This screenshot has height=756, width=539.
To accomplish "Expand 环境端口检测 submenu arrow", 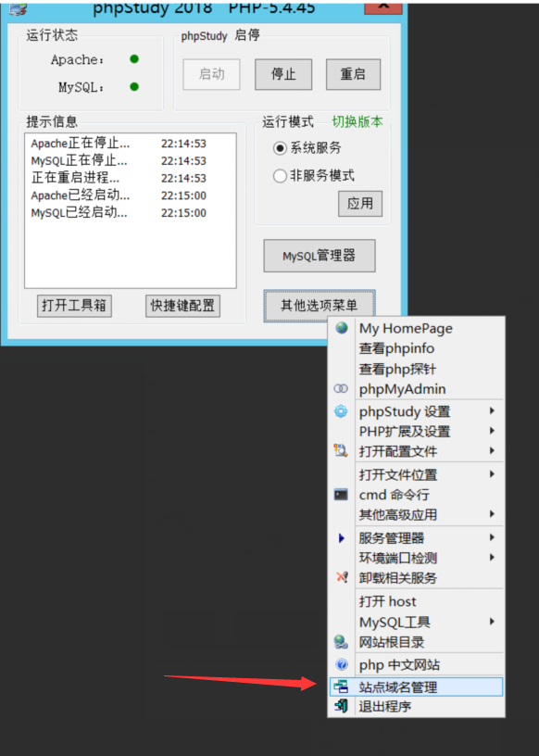I will pyautogui.click(x=492, y=558).
